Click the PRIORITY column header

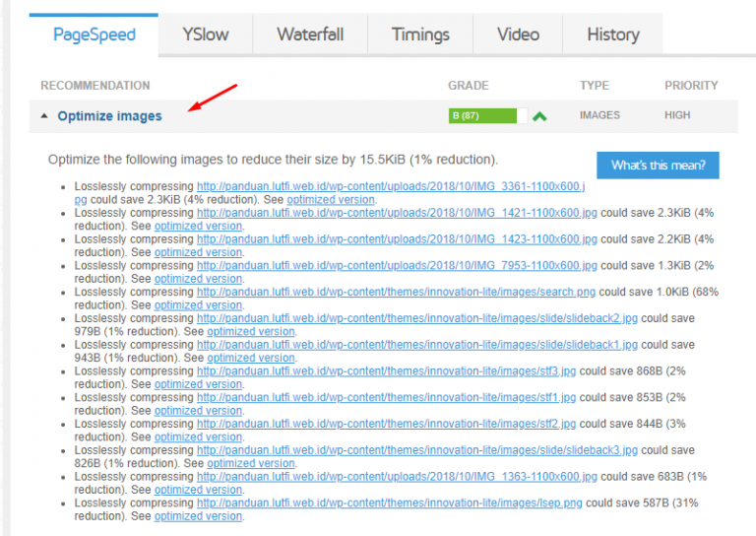point(691,86)
